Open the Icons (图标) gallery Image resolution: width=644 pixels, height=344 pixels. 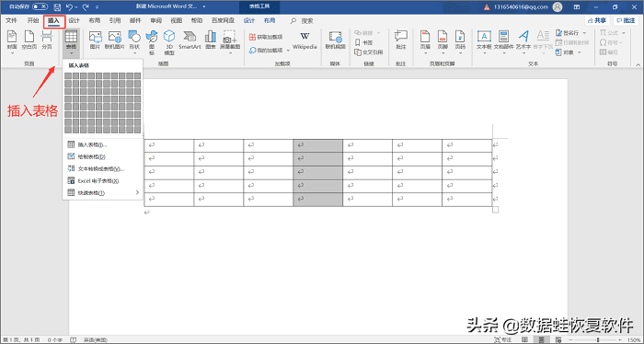click(x=152, y=42)
